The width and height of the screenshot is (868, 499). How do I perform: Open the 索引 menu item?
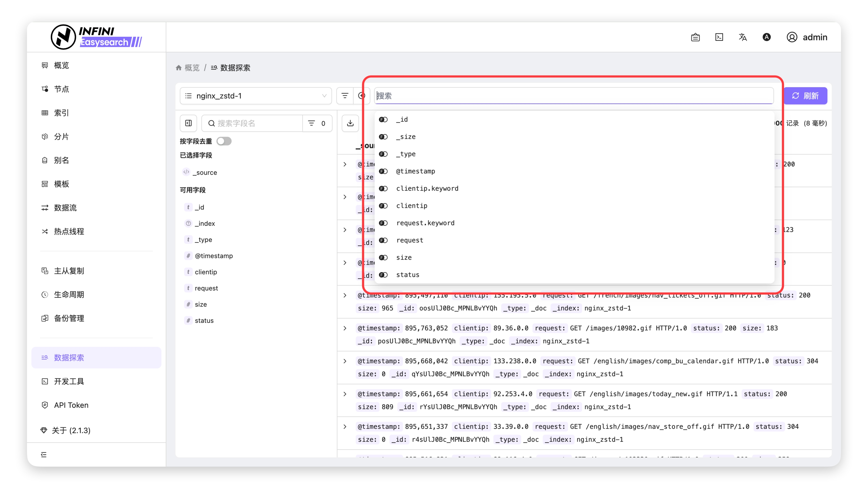pos(61,113)
